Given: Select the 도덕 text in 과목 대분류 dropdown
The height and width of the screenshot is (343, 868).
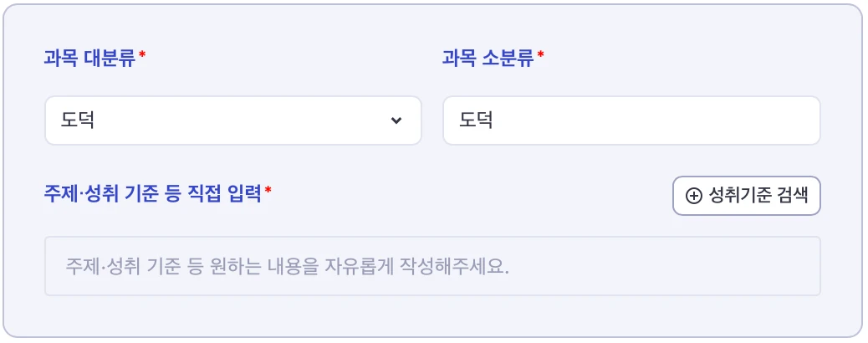Looking at the screenshot, I should (x=77, y=120).
